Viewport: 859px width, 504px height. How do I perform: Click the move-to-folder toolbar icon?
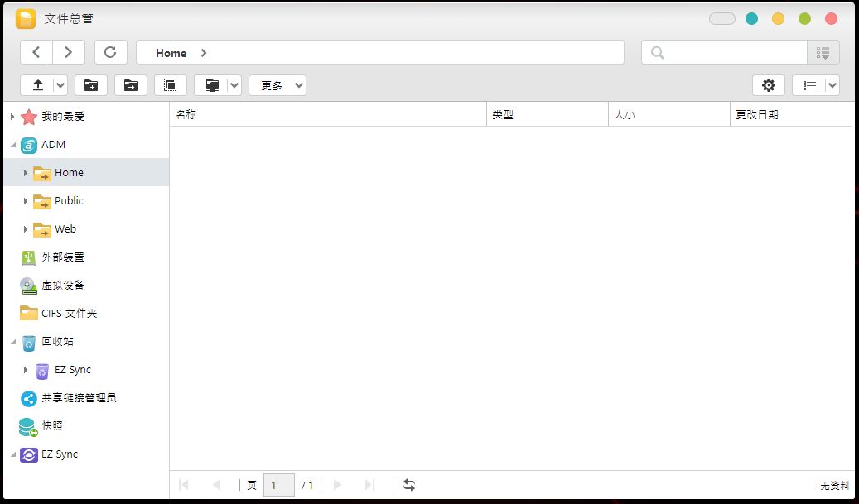click(130, 85)
